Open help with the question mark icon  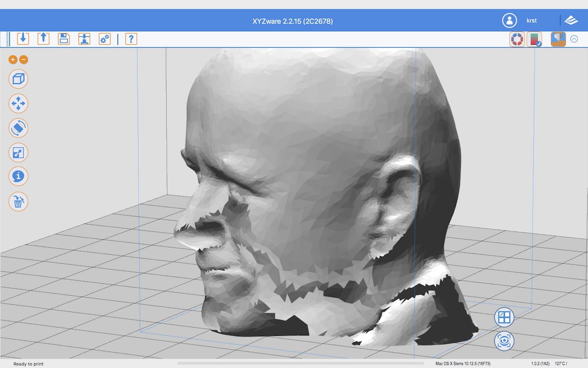(x=131, y=39)
